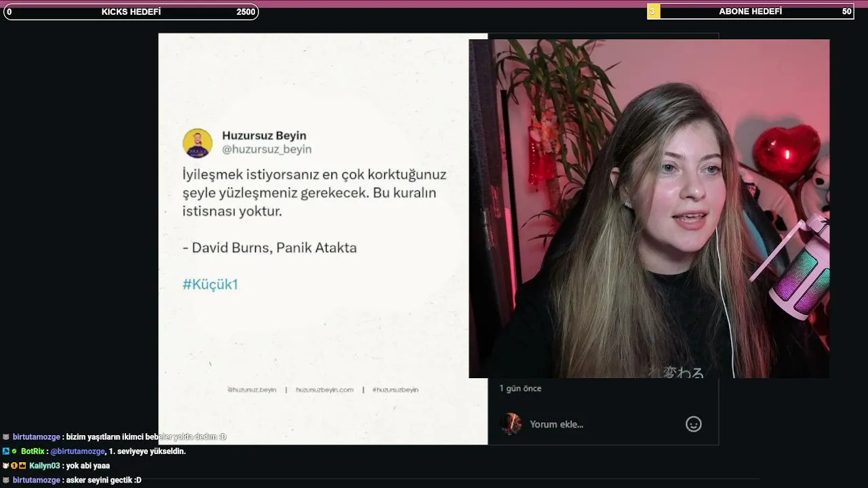Click the KICKS HEDEFİ progress bar
Viewport: 868px width, 488px height.
coord(131,12)
